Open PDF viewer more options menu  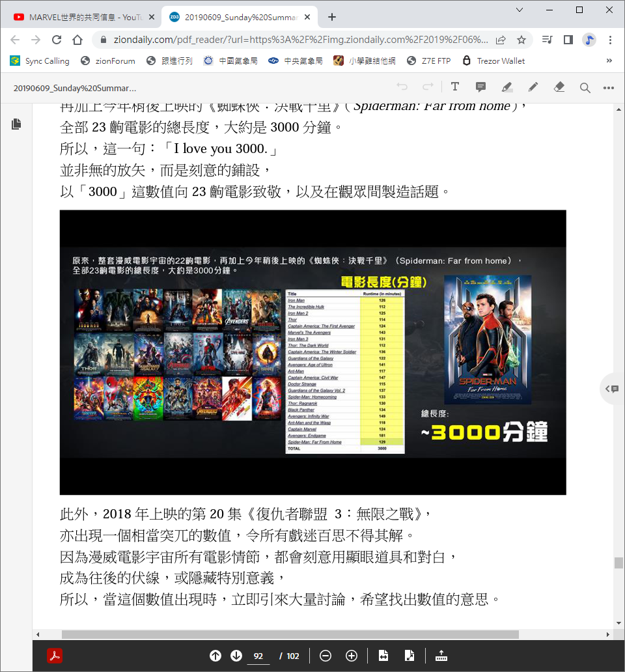point(608,88)
